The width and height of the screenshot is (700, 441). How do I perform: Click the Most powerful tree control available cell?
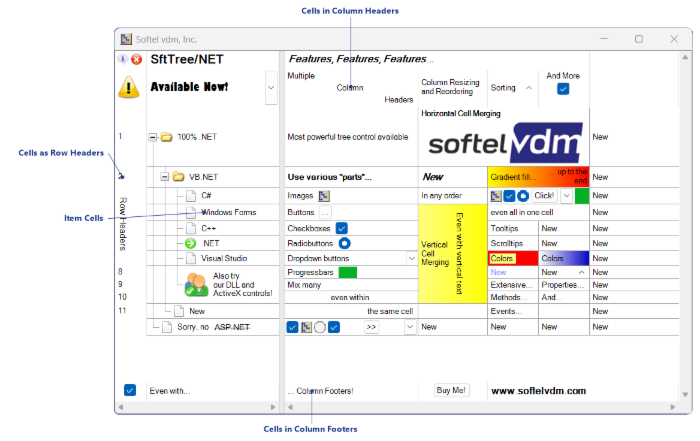point(351,137)
